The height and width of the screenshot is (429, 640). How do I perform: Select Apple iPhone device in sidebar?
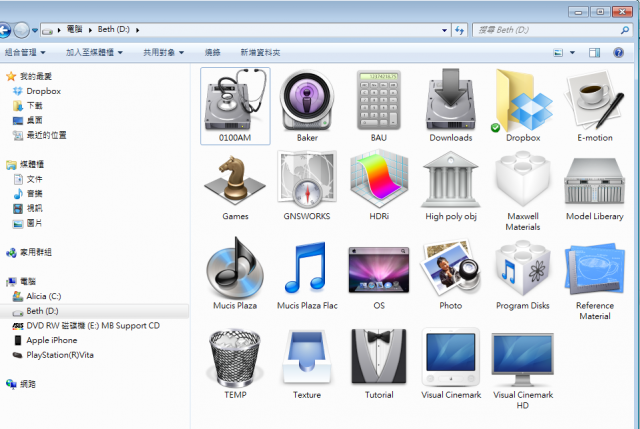click(45, 340)
